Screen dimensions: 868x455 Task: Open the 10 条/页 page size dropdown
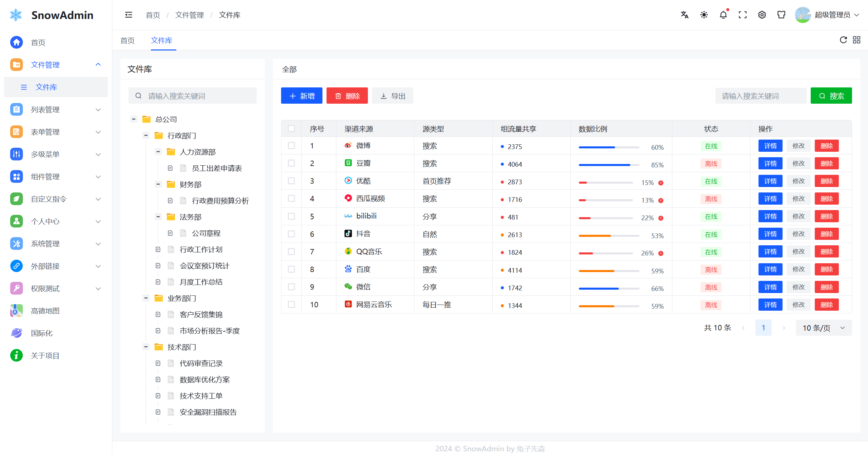point(824,328)
